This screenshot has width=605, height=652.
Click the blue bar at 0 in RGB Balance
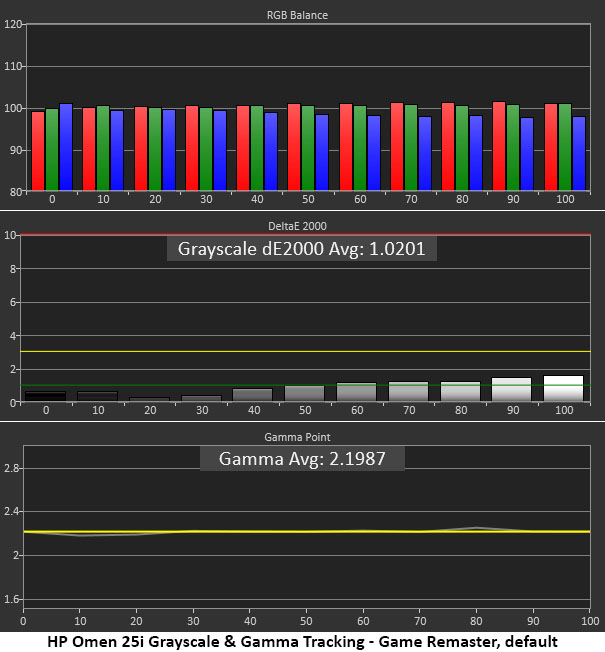(x=66, y=147)
